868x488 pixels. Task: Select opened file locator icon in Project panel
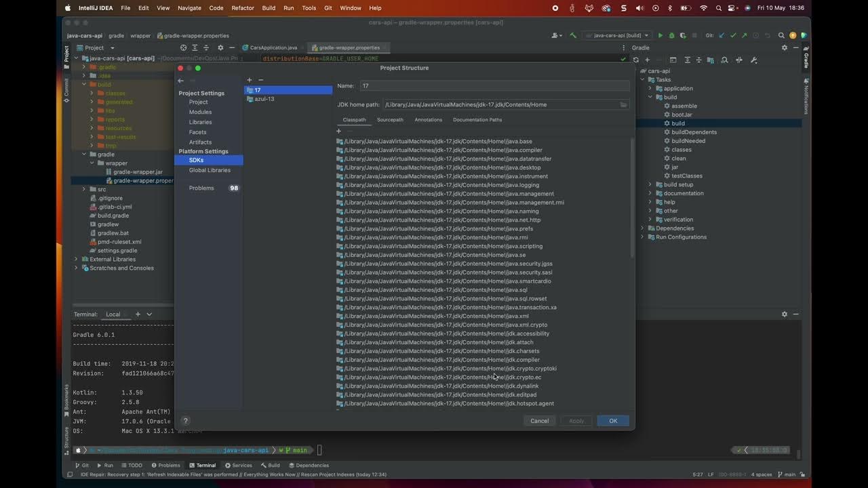(x=183, y=47)
